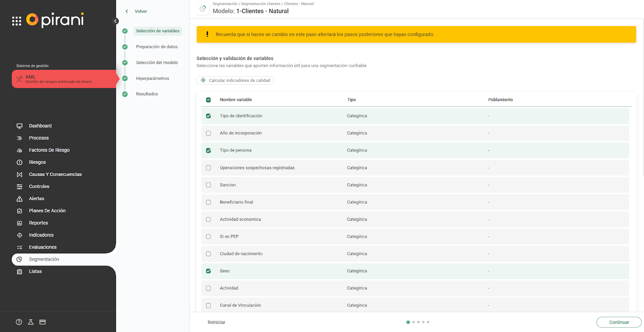Click the second step progress dot

413,322
